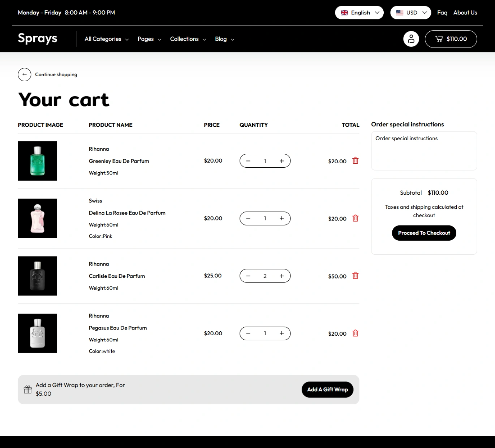Expand the Pages menu

[149, 39]
